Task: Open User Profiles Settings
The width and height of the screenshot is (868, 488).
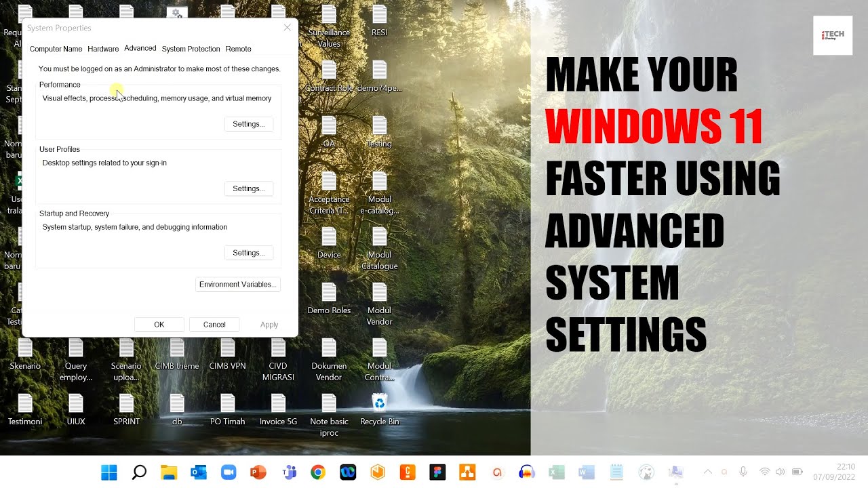Action: tap(249, 188)
